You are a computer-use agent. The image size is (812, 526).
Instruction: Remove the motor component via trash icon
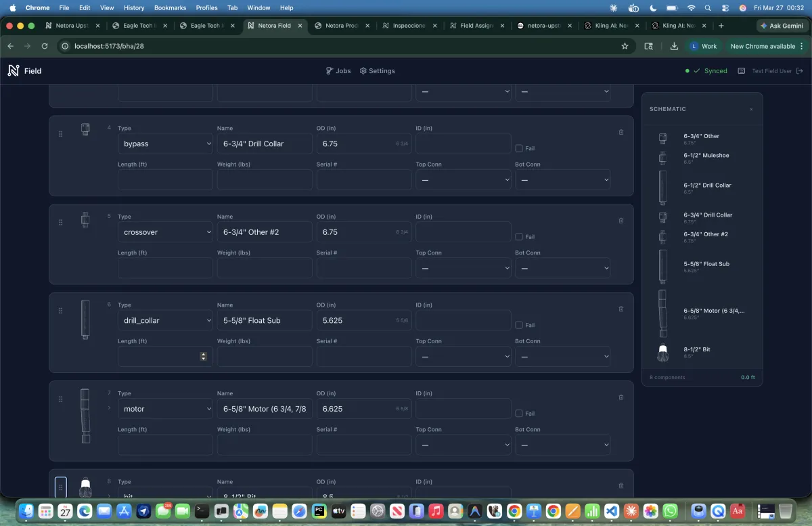point(621,397)
